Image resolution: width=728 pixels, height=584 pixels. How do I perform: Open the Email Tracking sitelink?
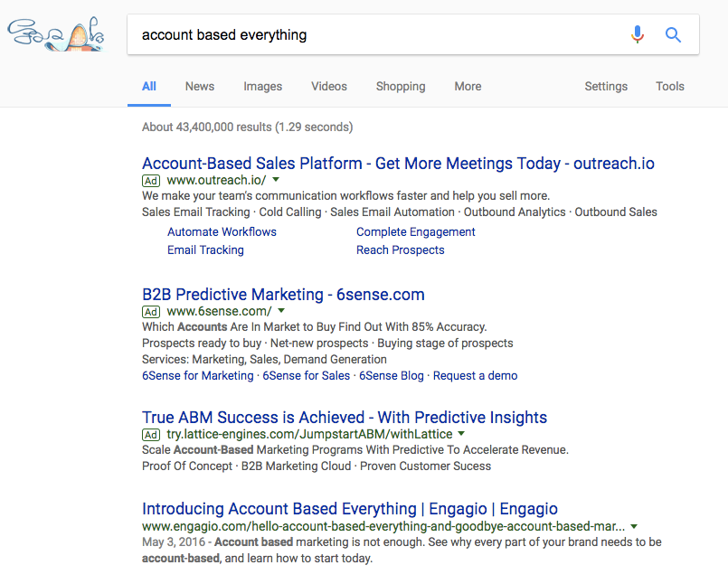(205, 250)
